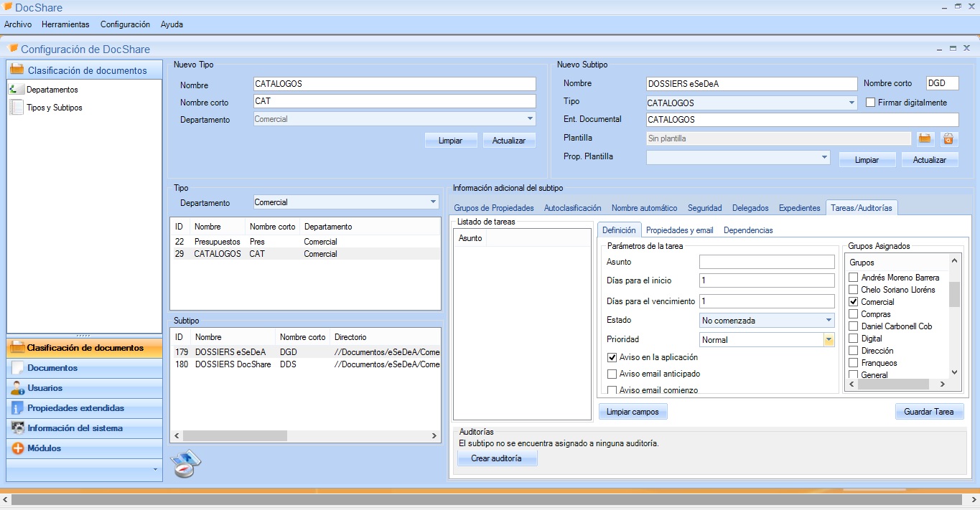Open Dependencias subtab
The image size is (980, 510).
pos(748,230)
